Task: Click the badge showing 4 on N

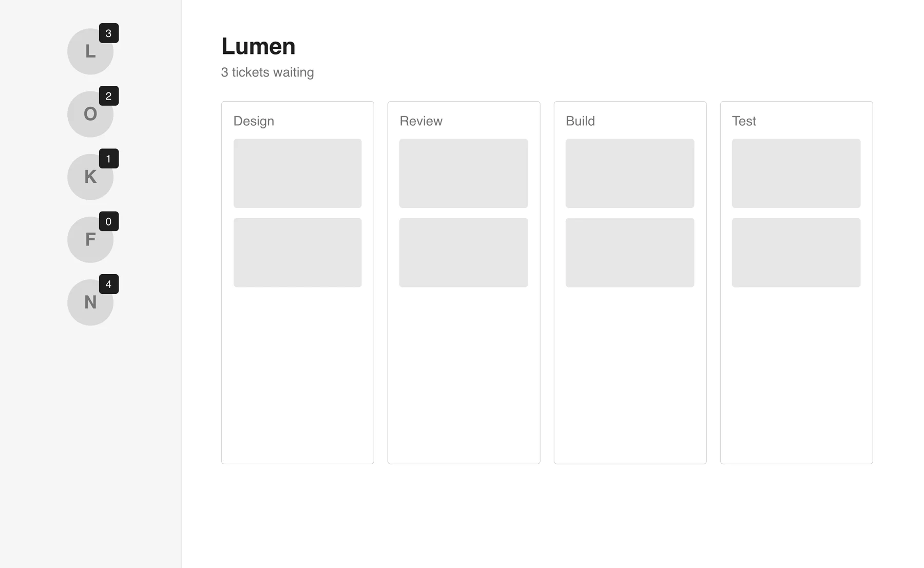Action: point(109,284)
